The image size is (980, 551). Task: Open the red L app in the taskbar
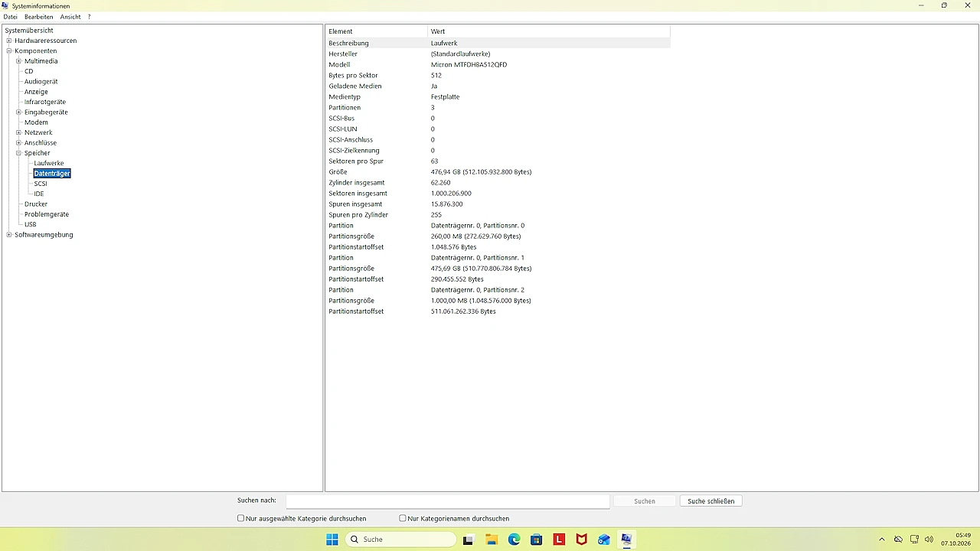pyautogui.click(x=560, y=540)
